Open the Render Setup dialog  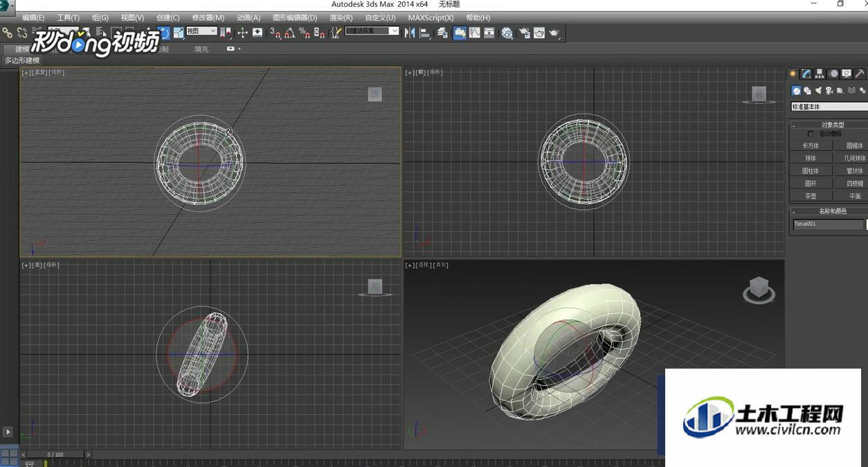point(524,33)
